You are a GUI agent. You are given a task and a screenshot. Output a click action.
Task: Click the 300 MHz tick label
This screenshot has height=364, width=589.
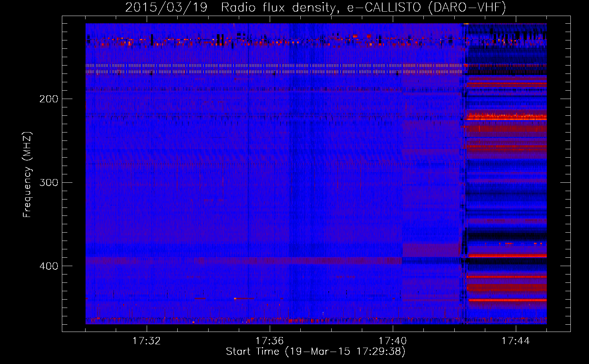[x=49, y=182]
